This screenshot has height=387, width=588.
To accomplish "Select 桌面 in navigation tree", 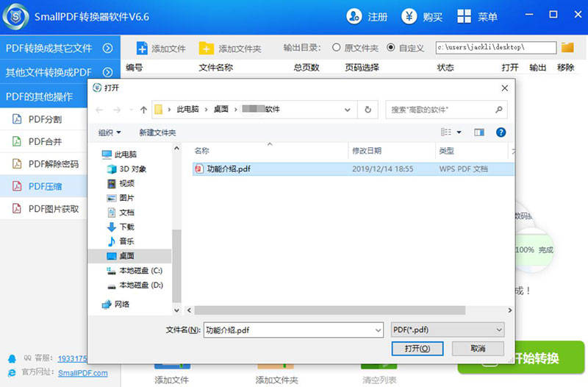I will (x=130, y=255).
